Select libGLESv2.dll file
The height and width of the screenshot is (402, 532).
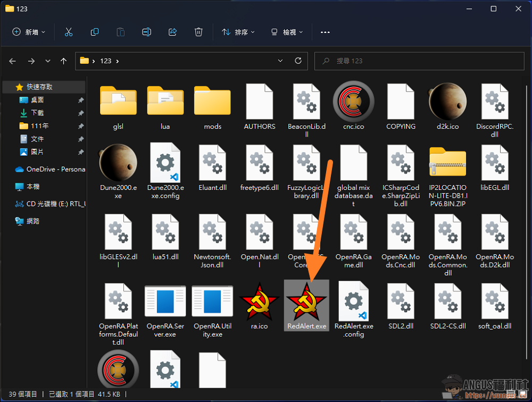tap(118, 241)
